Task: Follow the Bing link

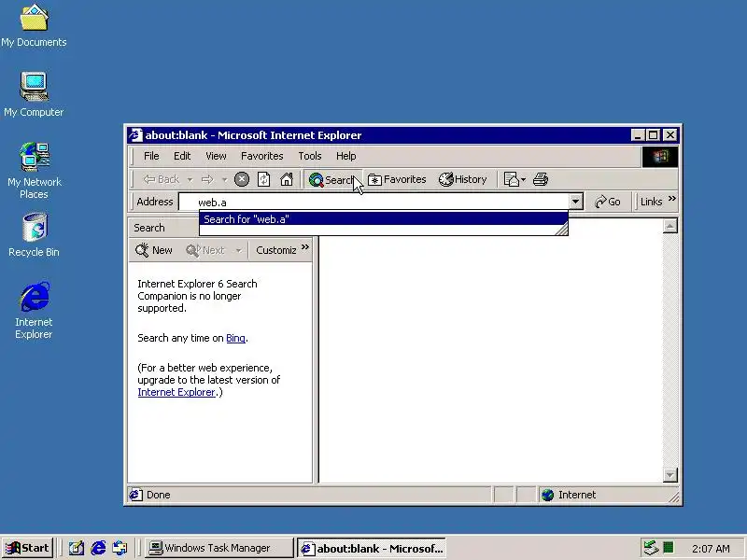Action: pyautogui.click(x=235, y=338)
